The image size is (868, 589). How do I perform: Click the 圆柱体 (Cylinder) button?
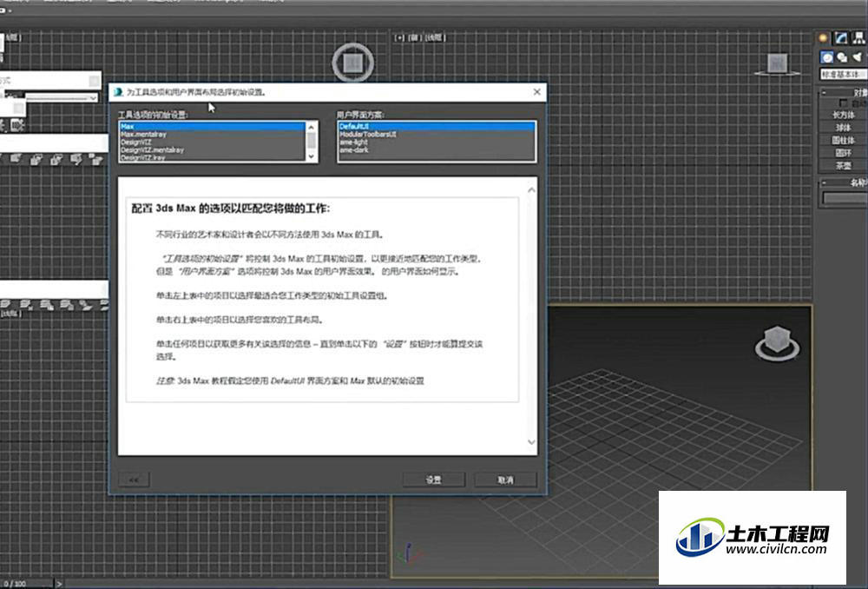843,140
